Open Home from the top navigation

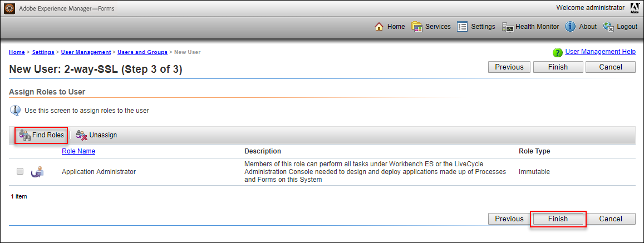[396, 27]
